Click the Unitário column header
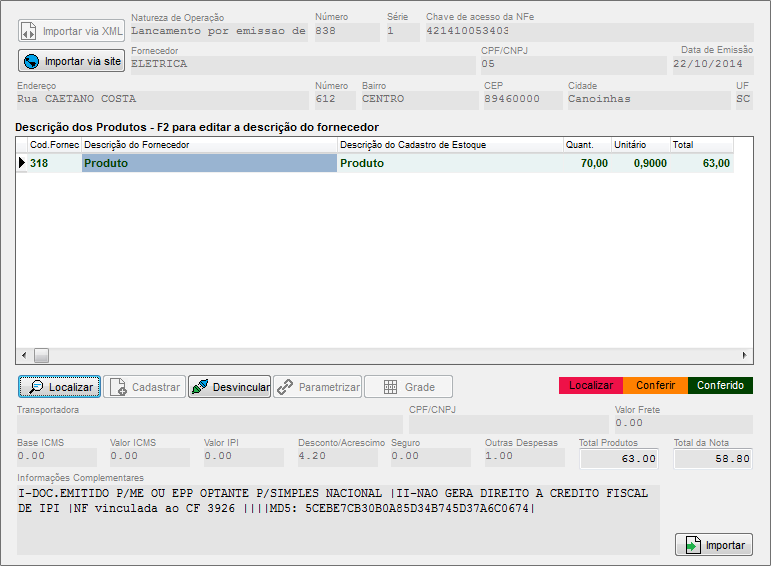Screen dimensions: 771x566 click(641, 145)
